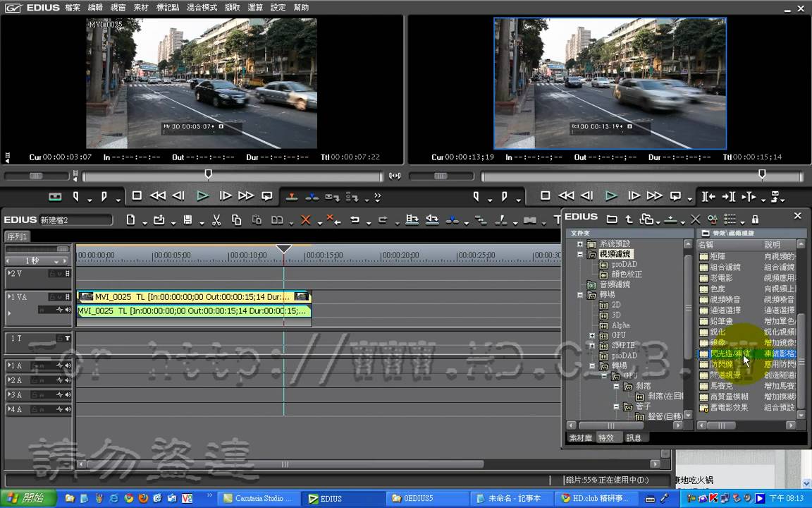Screen dimensions: 812x508
Task: Toggle the waveform display on track 1 A
Action: point(59,365)
